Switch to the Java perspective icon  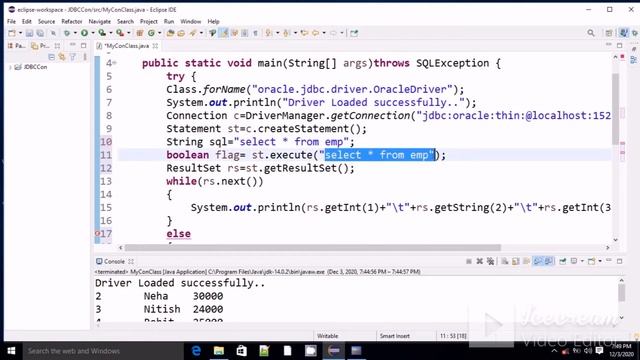(x=624, y=33)
